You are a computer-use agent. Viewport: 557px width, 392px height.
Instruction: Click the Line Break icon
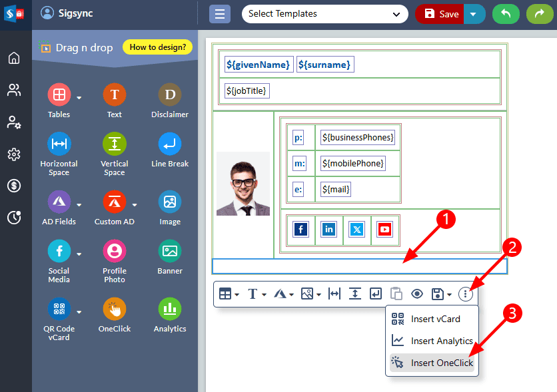(x=170, y=144)
